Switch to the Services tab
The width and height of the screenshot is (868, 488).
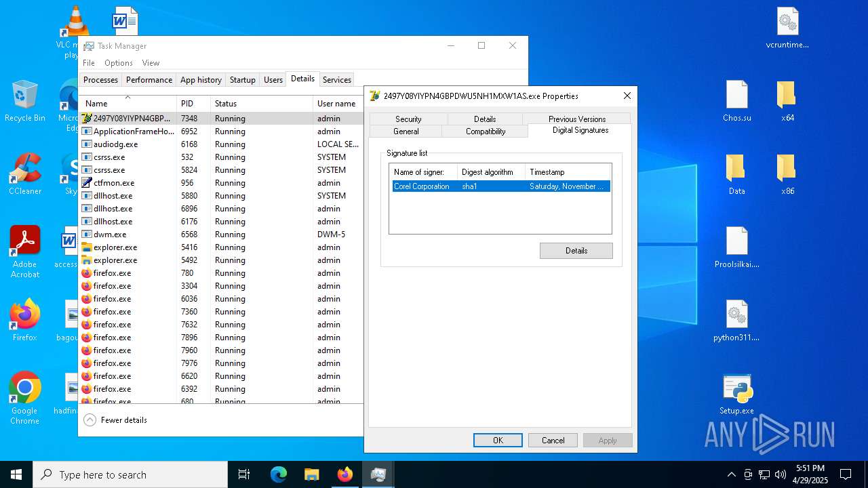337,80
